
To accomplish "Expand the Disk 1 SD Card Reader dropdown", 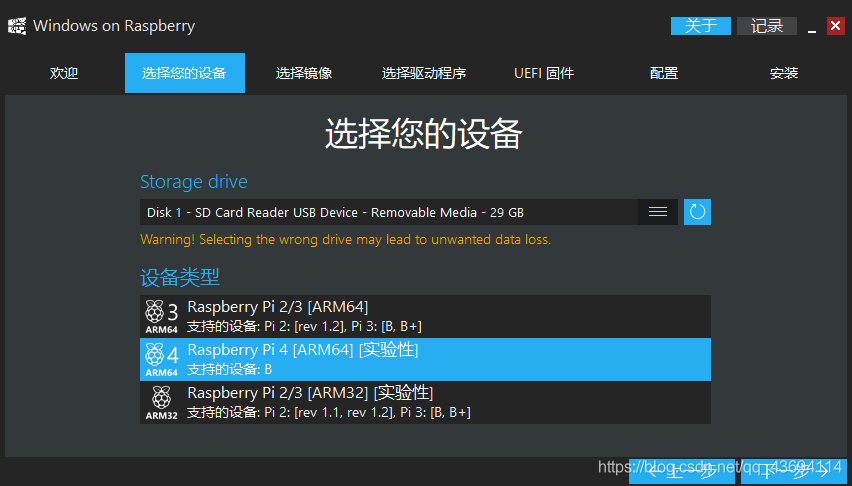I will point(409,212).
